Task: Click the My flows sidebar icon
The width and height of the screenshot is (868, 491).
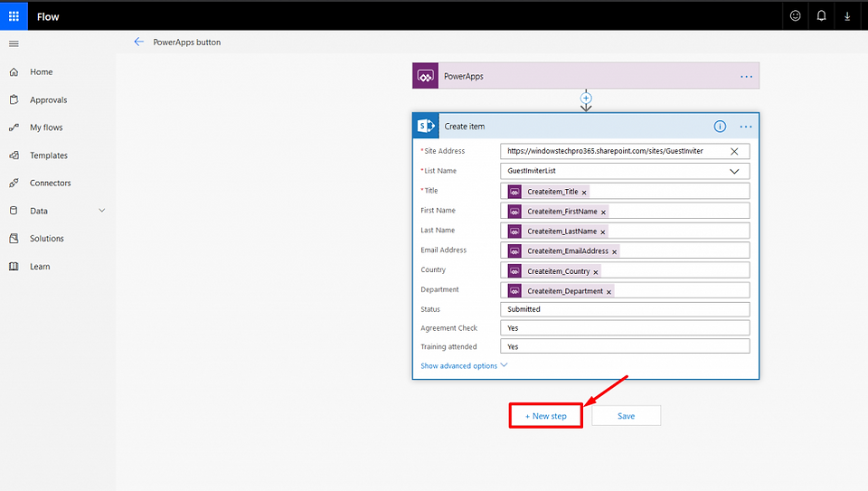Action: [x=14, y=127]
